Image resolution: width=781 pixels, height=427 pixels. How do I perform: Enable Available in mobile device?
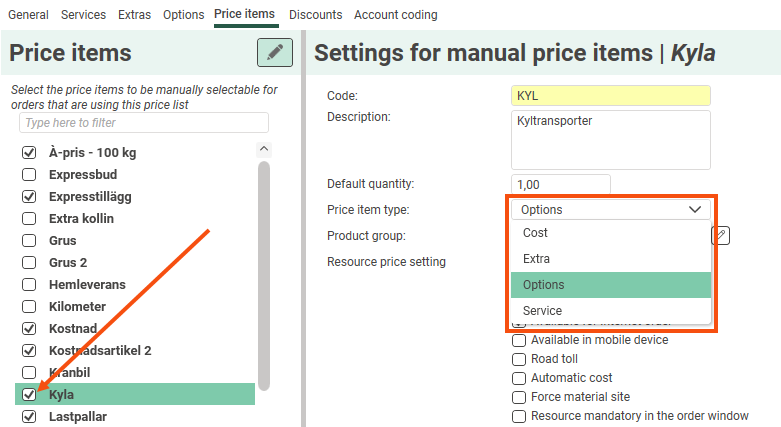519,340
